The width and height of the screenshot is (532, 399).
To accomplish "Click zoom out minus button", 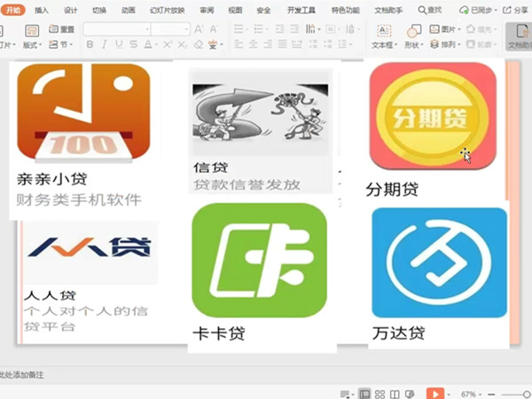I will point(491,395).
